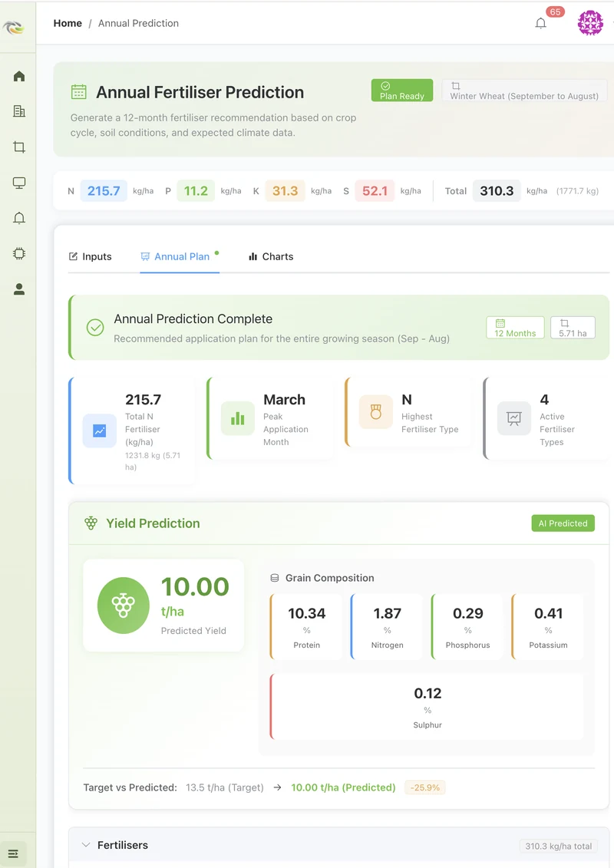Click the 310.3 kg/ha total badge in Fertilisers
The height and width of the screenshot is (868, 614).
tap(559, 846)
